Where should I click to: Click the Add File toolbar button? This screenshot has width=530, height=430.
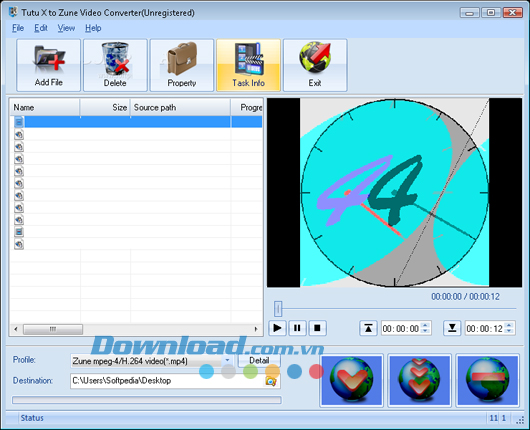pyautogui.click(x=48, y=65)
